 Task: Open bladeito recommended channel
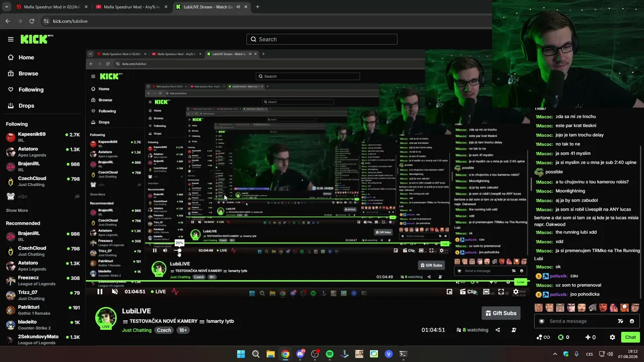click(43, 324)
